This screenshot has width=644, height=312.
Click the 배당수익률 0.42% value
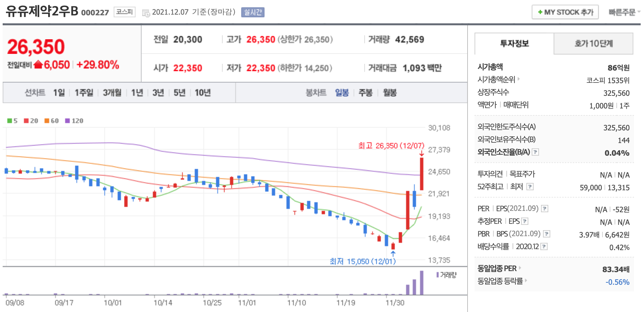click(x=619, y=247)
